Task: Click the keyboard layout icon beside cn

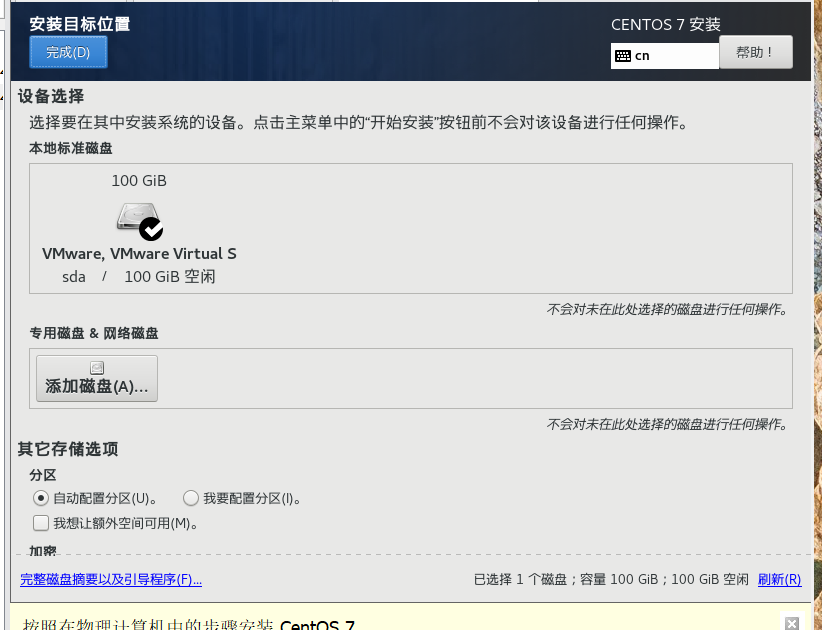Action: [623, 56]
